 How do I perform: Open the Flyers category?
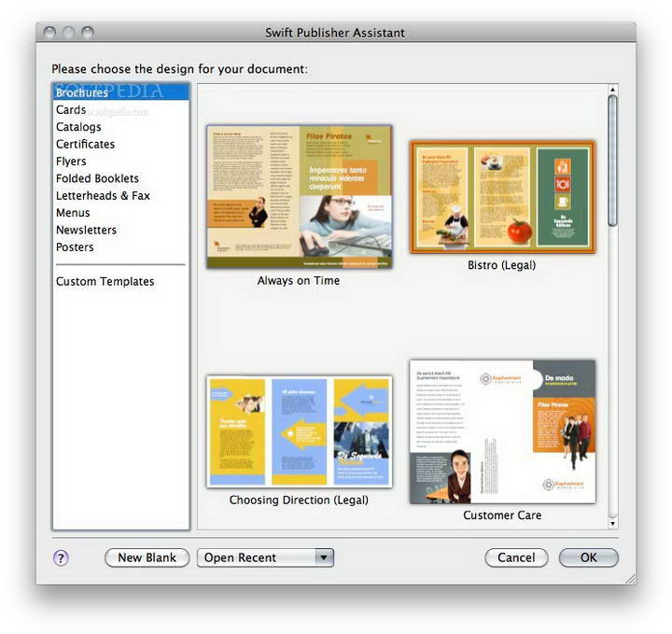click(120, 162)
